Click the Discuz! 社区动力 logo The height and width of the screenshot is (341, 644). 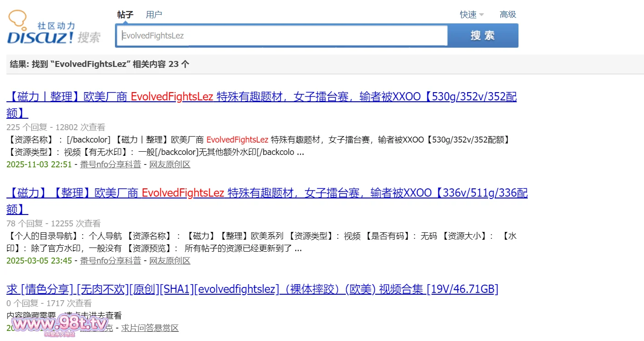[53, 28]
